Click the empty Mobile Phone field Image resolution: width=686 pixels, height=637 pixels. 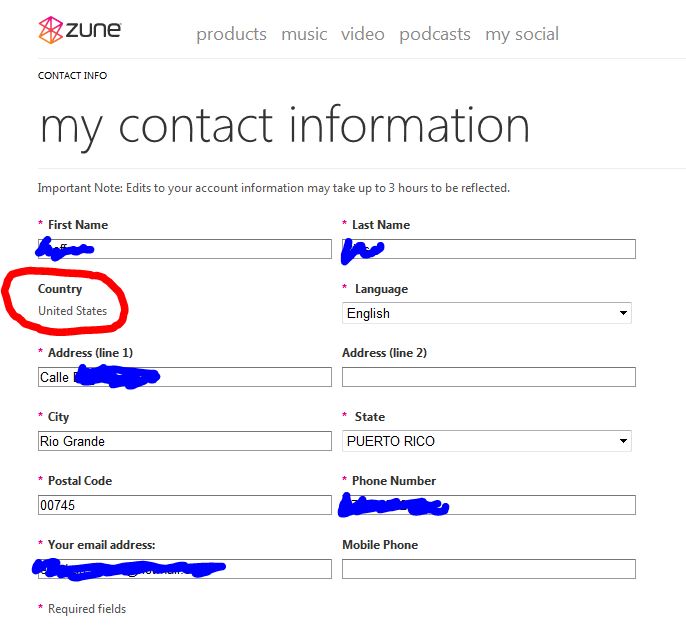pos(489,569)
